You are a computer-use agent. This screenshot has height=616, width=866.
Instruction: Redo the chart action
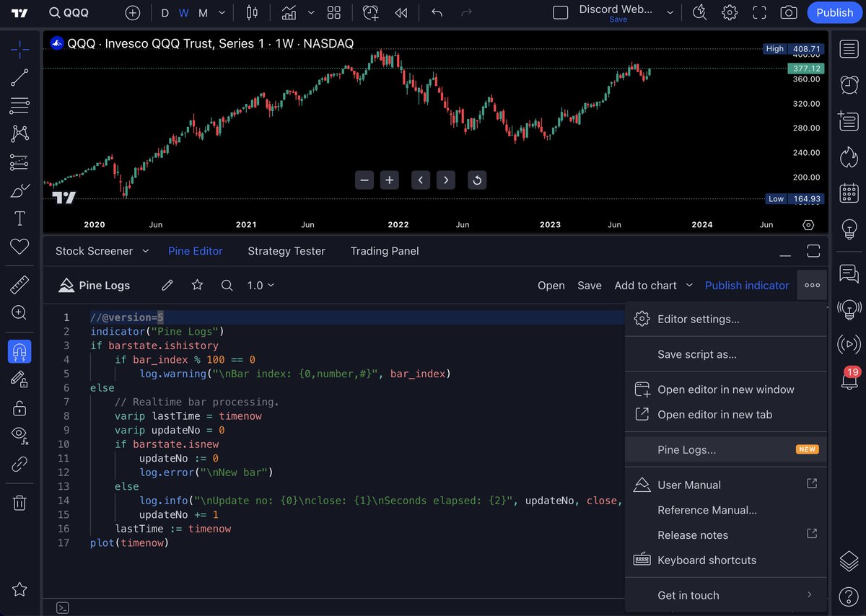click(466, 12)
